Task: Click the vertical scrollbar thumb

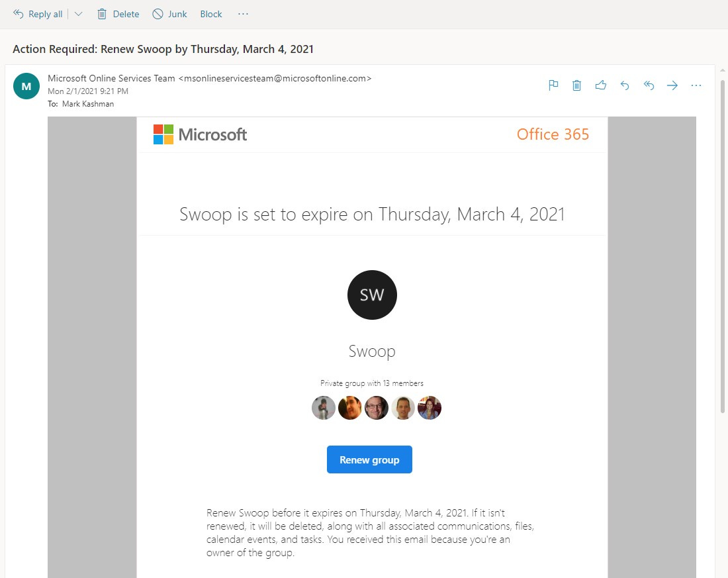Action: [723, 246]
